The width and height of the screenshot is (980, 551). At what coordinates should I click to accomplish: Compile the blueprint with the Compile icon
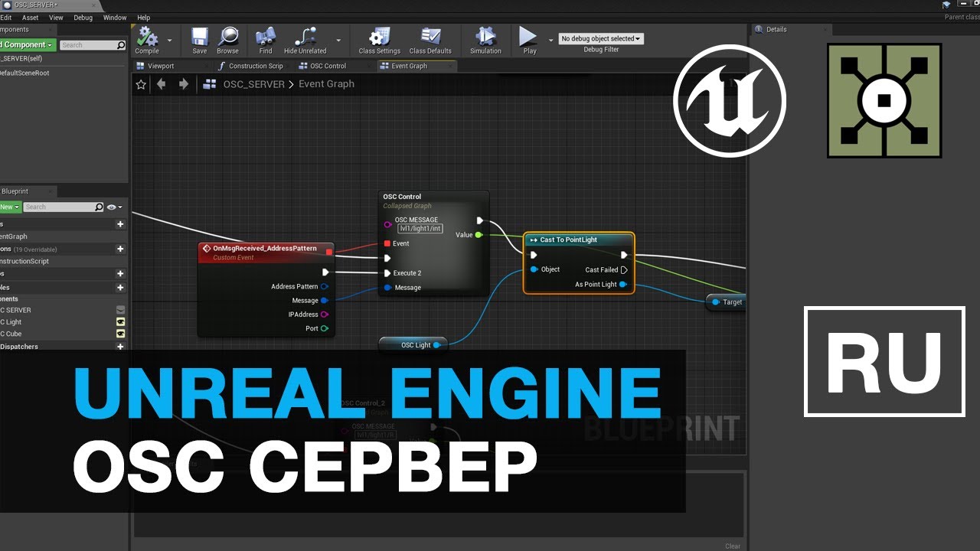[147, 40]
